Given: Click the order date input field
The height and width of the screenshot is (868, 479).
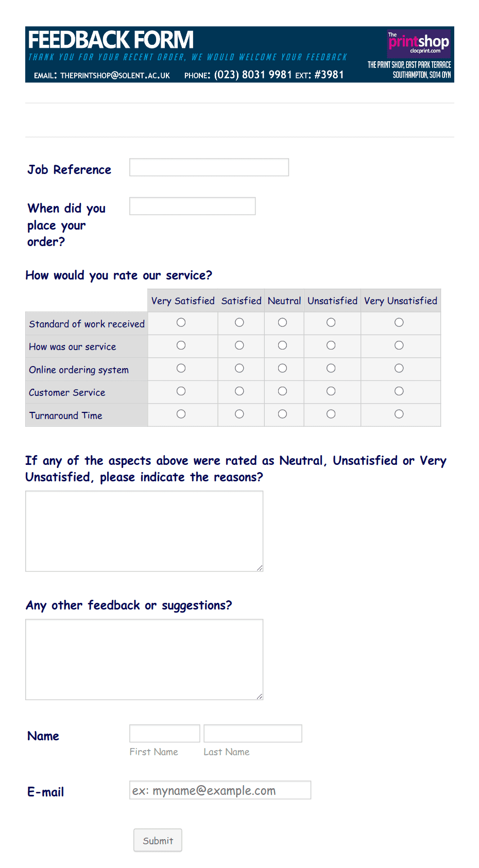Looking at the screenshot, I should (x=192, y=206).
